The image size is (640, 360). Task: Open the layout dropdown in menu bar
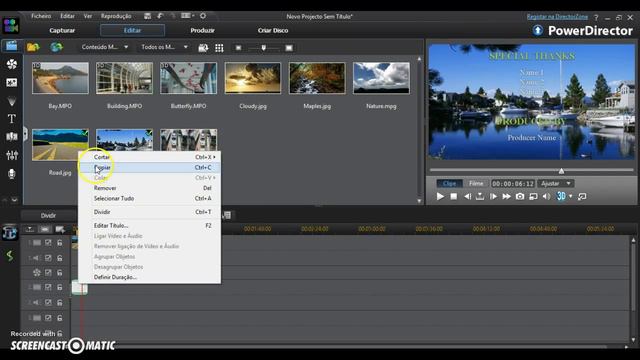point(187,16)
